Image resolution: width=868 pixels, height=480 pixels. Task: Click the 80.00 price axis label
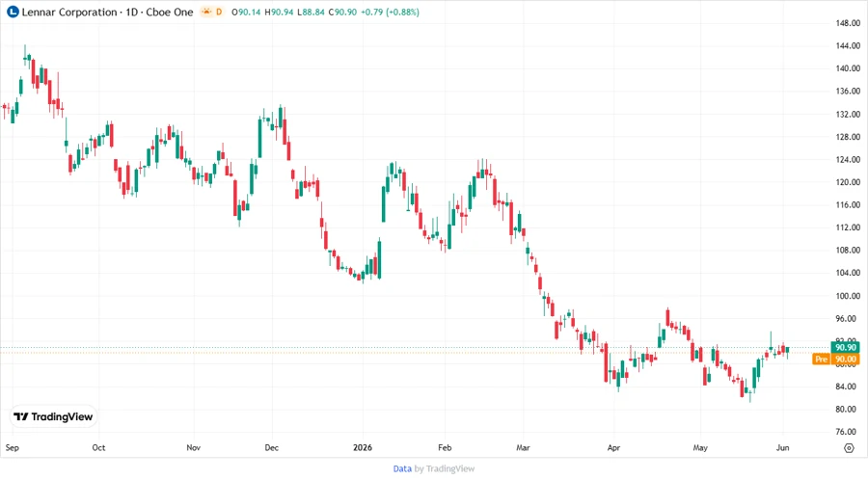coord(848,410)
